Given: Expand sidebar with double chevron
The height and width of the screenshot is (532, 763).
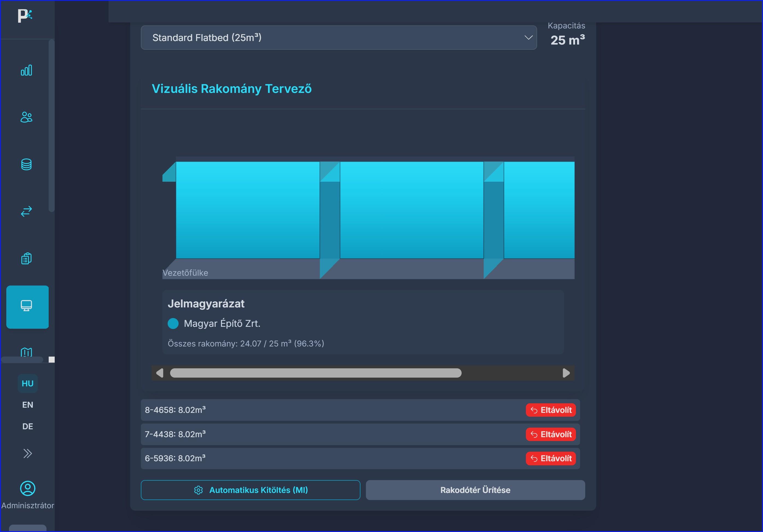Looking at the screenshot, I should [x=28, y=453].
